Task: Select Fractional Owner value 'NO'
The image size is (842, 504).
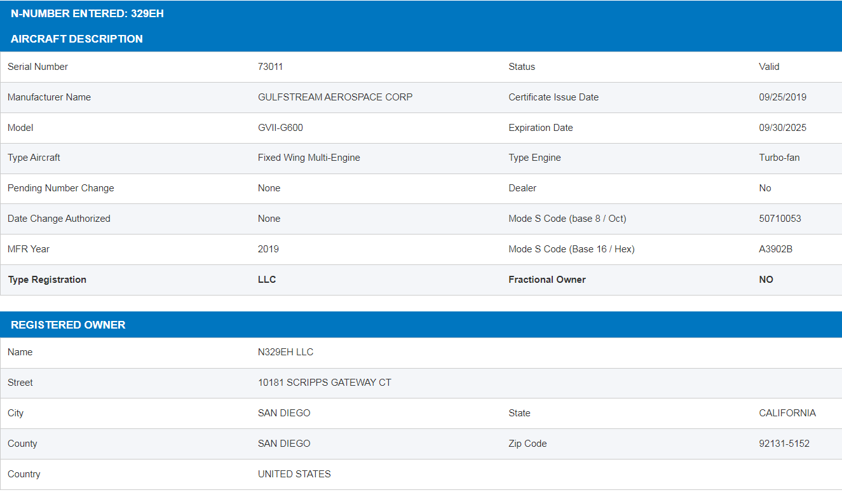Action: pyautogui.click(x=766, y=280)
